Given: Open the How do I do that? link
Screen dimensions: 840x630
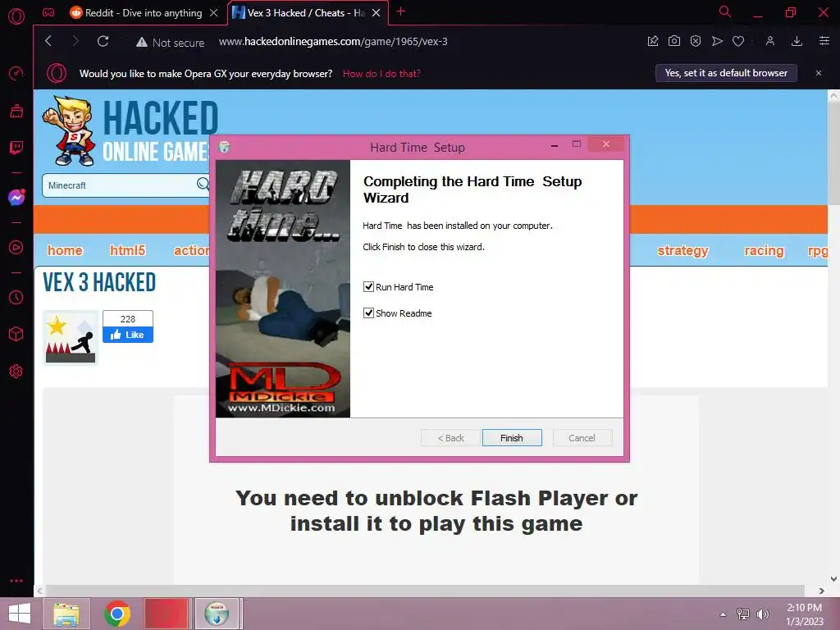Looking at the screenshot, I should coord(381,73).
